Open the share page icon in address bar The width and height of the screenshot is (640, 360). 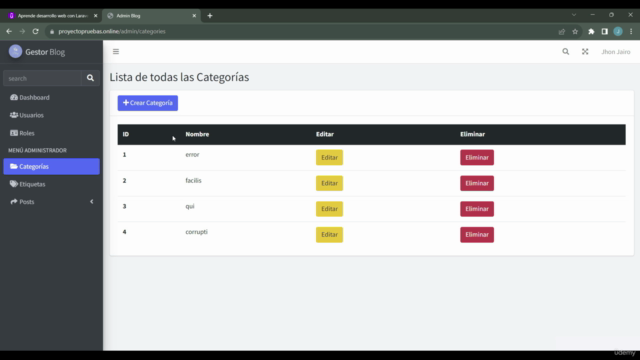(562, 31)
